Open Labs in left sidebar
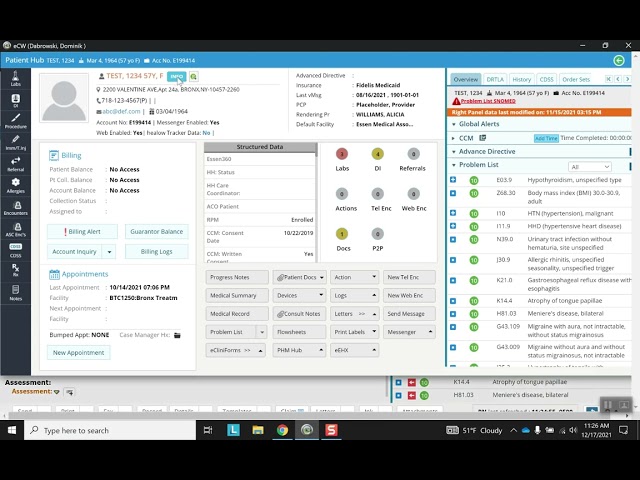Viewport: 640px width, 480px height. coord(16,78)
